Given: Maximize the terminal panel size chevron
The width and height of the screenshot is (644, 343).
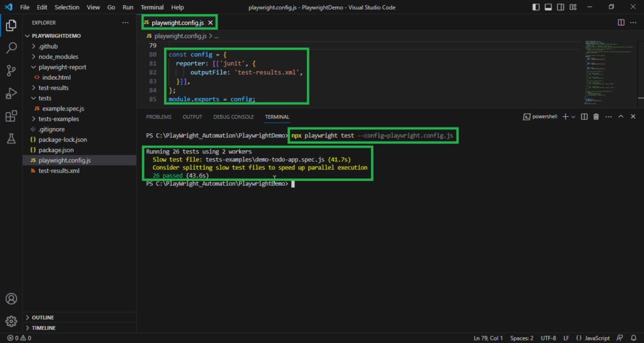Looking at the screenshot, I should (621, 117).
